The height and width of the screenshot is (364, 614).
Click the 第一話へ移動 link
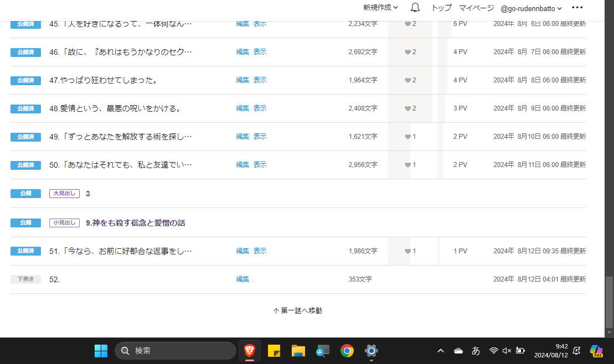pos(298,311)
